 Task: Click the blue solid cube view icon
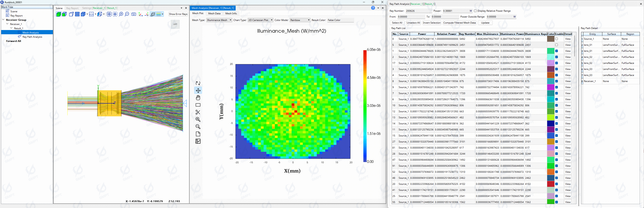[83, 14]
